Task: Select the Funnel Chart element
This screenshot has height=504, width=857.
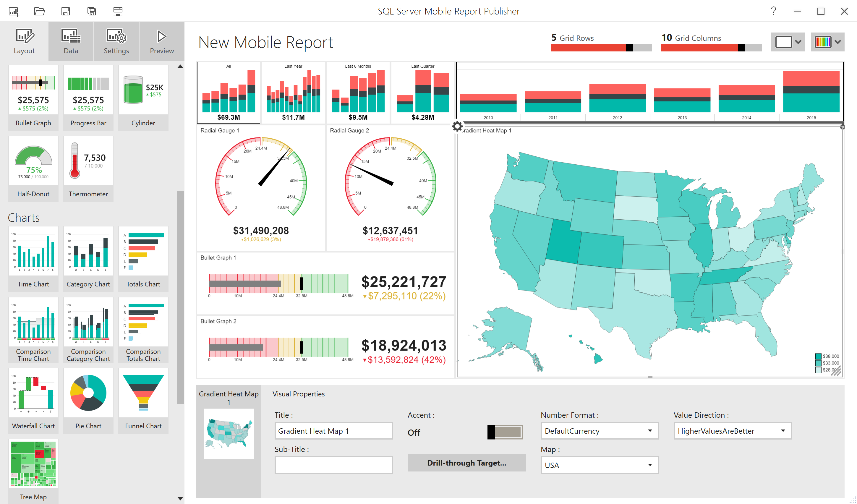Action: [143, 400]
